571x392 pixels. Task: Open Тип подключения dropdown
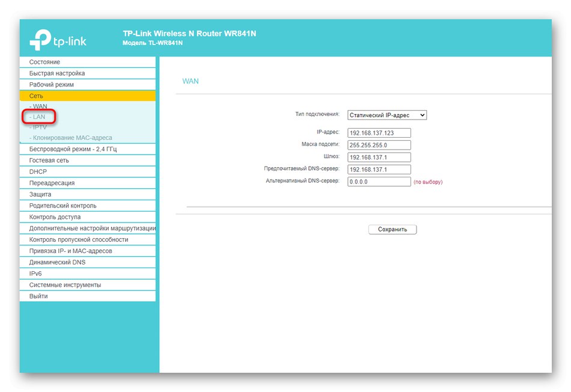(386, 115)
